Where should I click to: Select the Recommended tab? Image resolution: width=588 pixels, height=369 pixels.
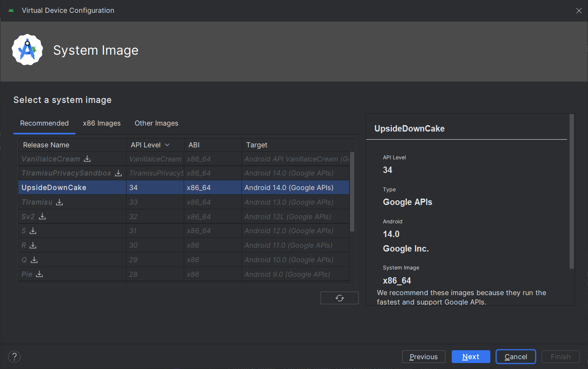pyautogui.click(x=44, y=123)
